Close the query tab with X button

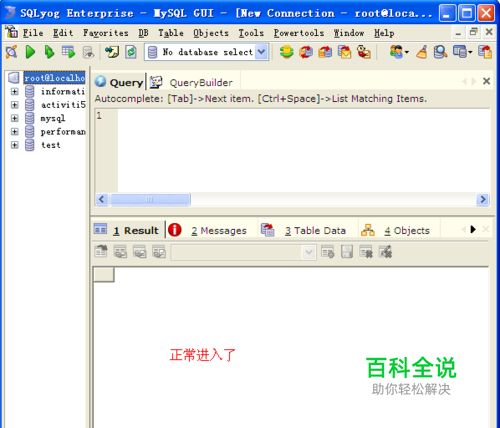point(486,81)
